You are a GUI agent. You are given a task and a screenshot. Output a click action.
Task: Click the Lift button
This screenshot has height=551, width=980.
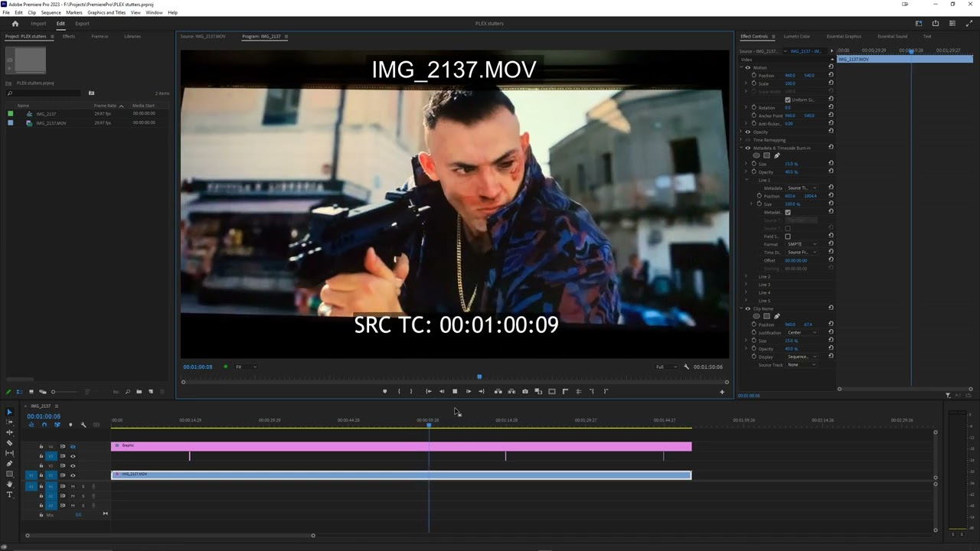pyautogui.click(x=498, y=391)
